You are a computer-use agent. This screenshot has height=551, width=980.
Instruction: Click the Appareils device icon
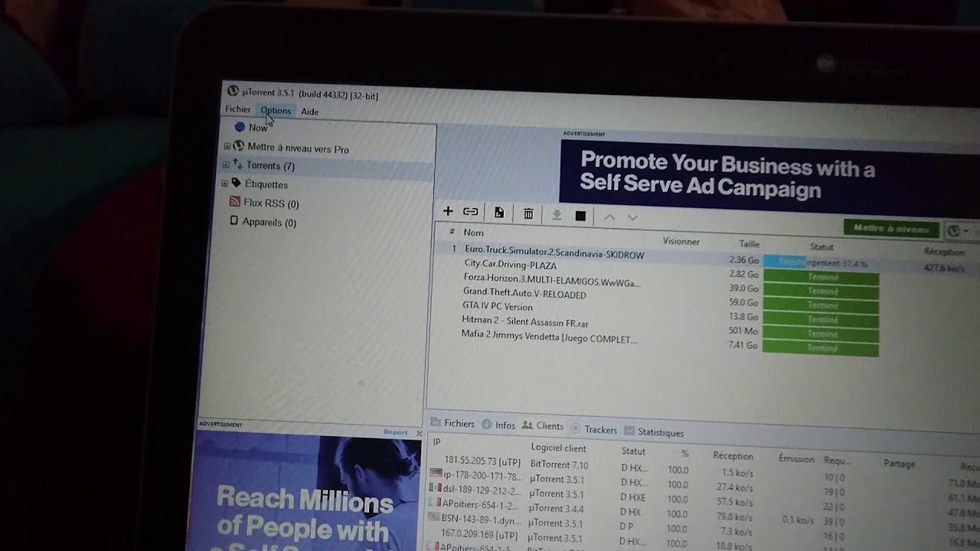pyautogui.click(x=234, y=221)
